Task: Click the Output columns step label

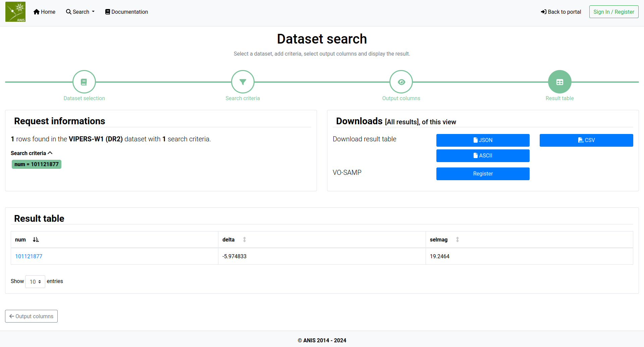Action: tap(401, 98)
